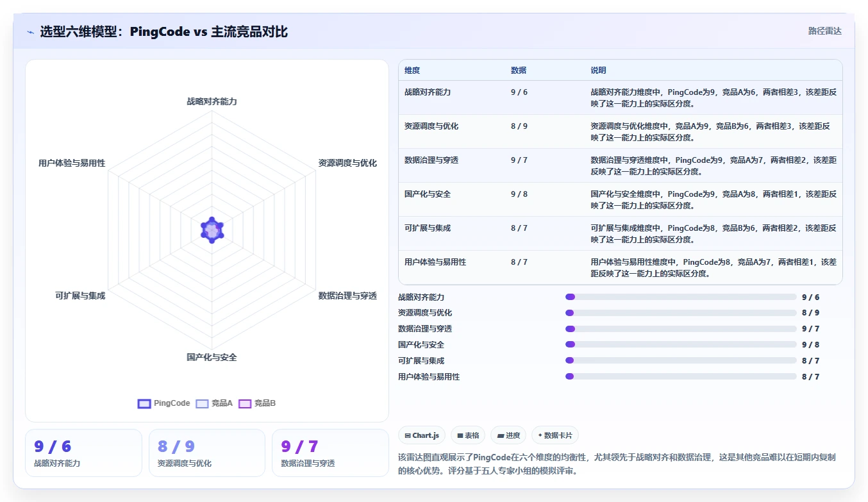Toggle the PingCode legend label in the radar

click(x=172, y=403)
